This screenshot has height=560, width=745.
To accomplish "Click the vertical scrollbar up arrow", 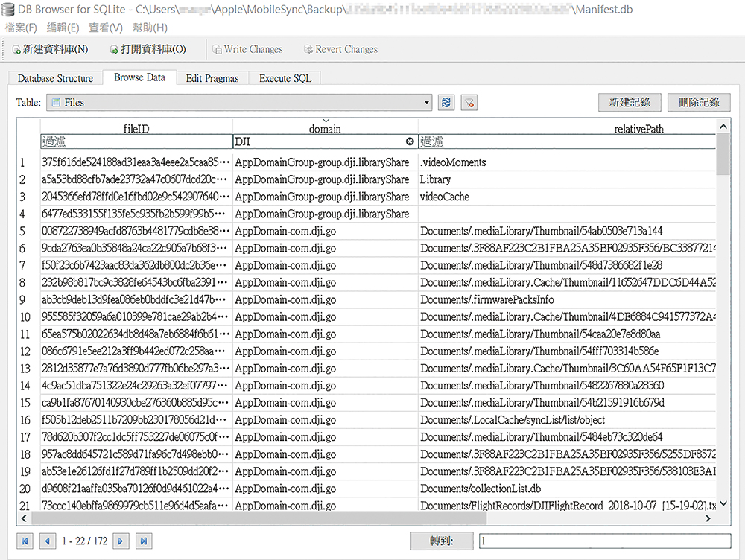I will [723, 127].
